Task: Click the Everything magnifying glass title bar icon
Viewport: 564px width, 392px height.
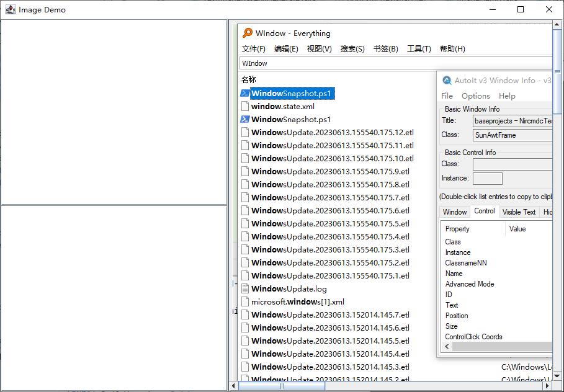Action: tap(247, 33)
